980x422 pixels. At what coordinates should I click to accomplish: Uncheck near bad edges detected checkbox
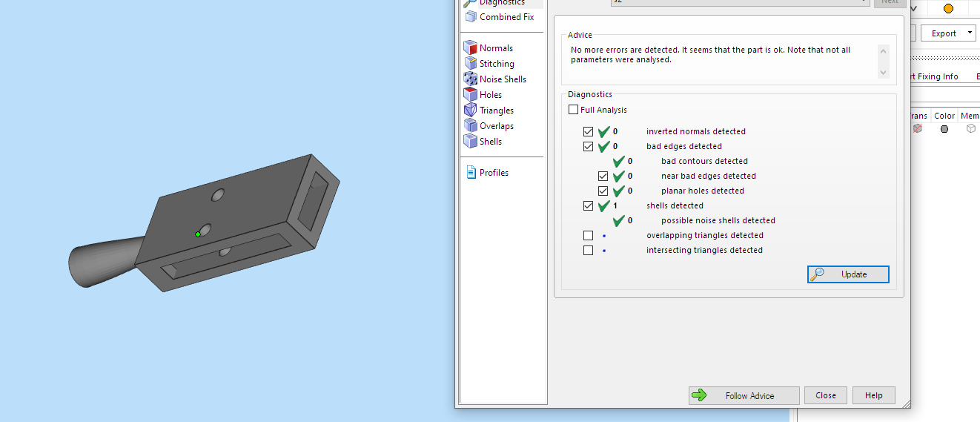[603, 176]
